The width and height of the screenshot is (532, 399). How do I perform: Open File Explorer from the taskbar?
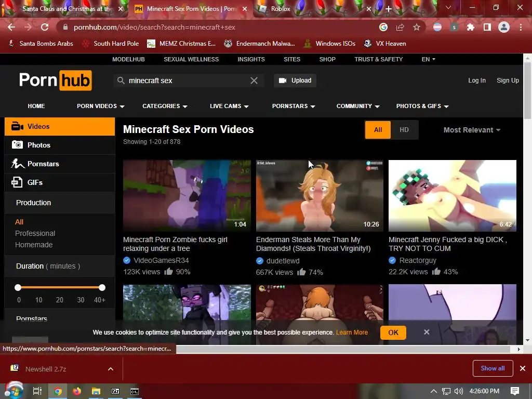pyautogui.click(x=96, y=391)
